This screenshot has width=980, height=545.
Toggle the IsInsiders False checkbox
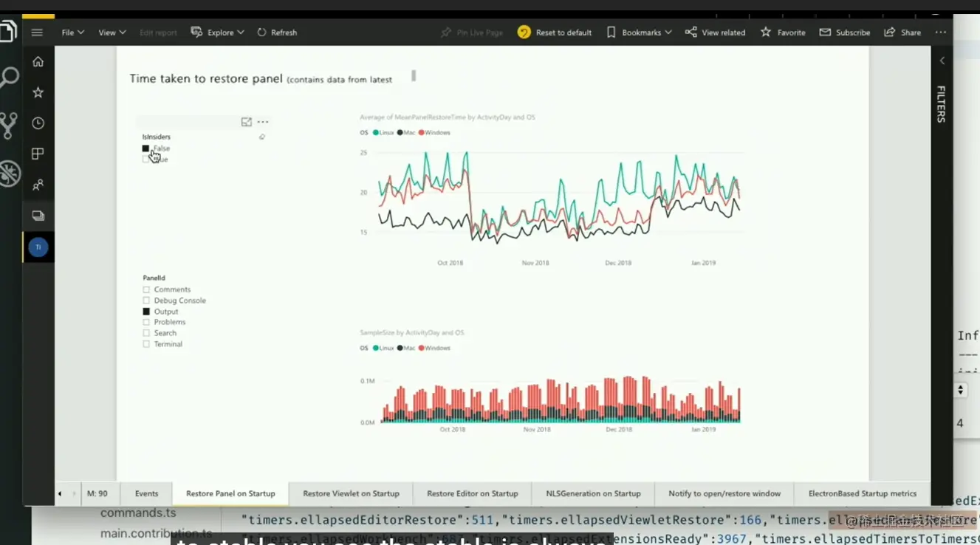(x=145, y=148)
